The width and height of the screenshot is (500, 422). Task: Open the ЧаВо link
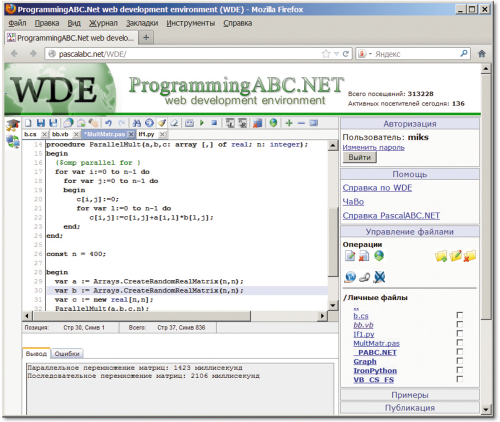coord(353,202)
